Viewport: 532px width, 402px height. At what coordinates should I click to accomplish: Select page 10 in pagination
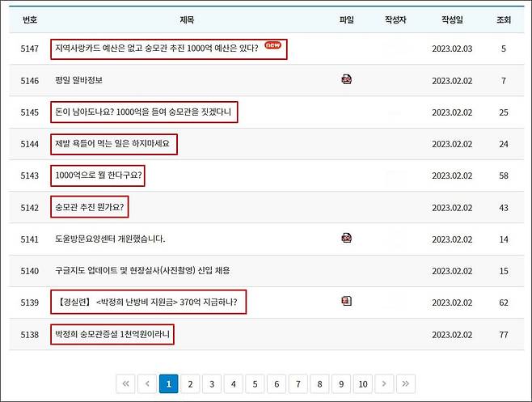click(x=363, y=383)
